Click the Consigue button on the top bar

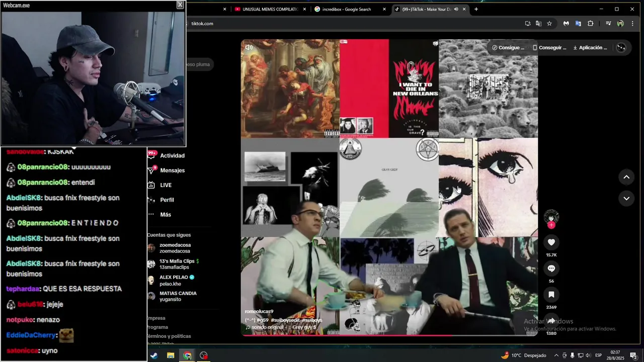pyautogui.click(x=508, y=48)
